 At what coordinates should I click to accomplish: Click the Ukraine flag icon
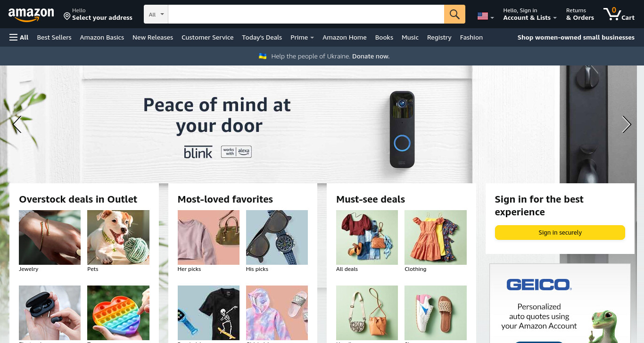(263, 56)
